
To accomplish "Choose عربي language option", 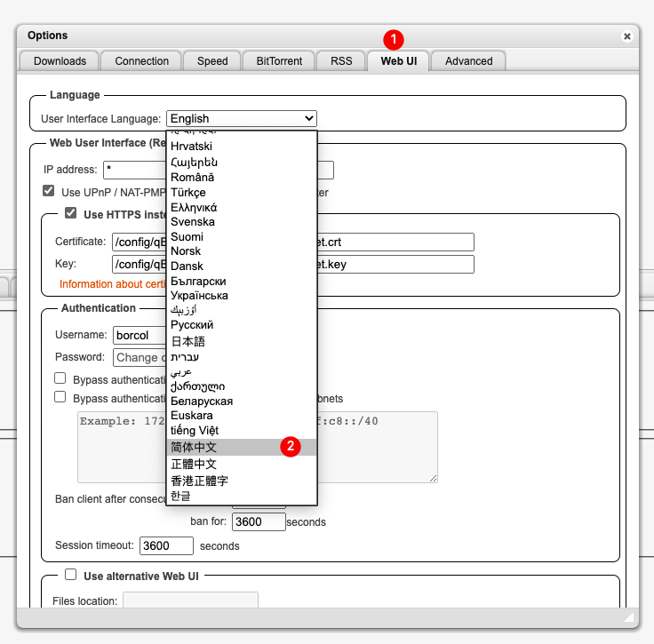I will [x=242, y=372].
